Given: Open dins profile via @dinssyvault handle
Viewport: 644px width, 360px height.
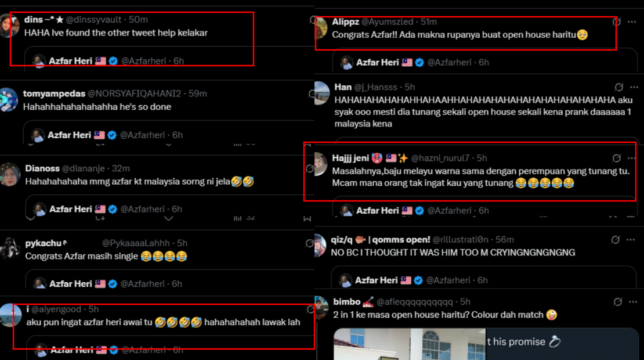Looking at the screenshot, I should click(x=93, y=20).
